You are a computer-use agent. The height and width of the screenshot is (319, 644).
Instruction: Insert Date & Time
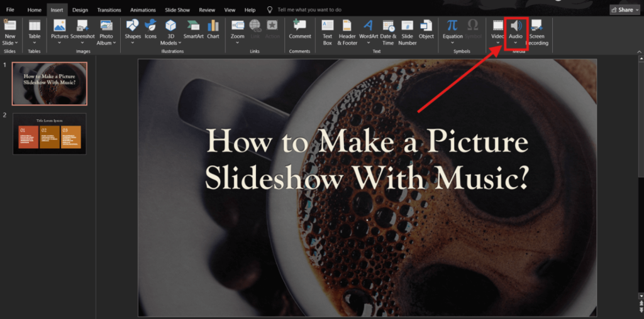click(388, 32)
